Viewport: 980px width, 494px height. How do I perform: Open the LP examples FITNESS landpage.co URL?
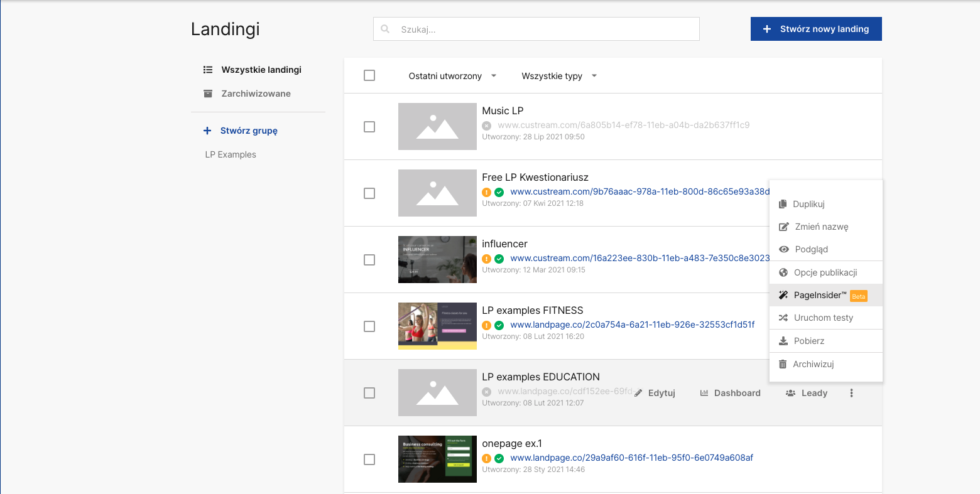[632, 325]
